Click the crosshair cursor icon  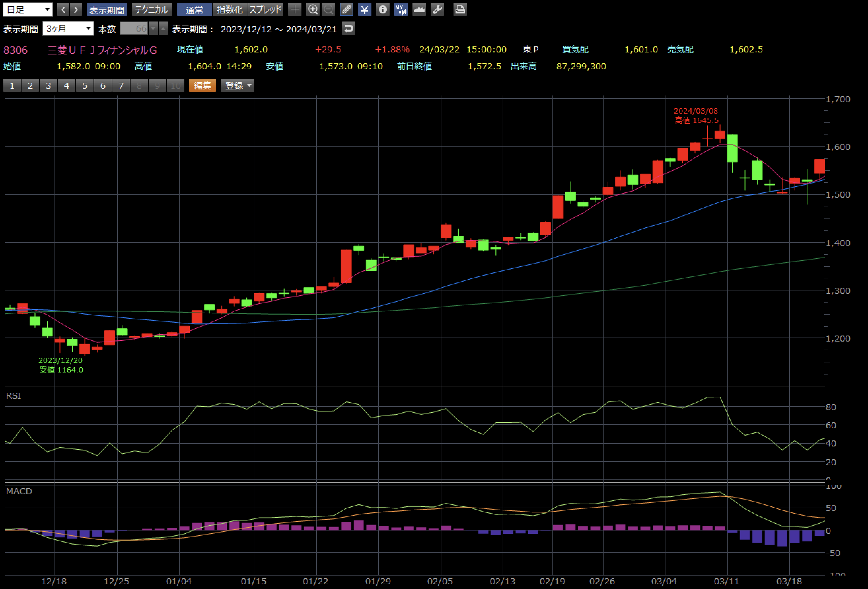coord(295,9)
